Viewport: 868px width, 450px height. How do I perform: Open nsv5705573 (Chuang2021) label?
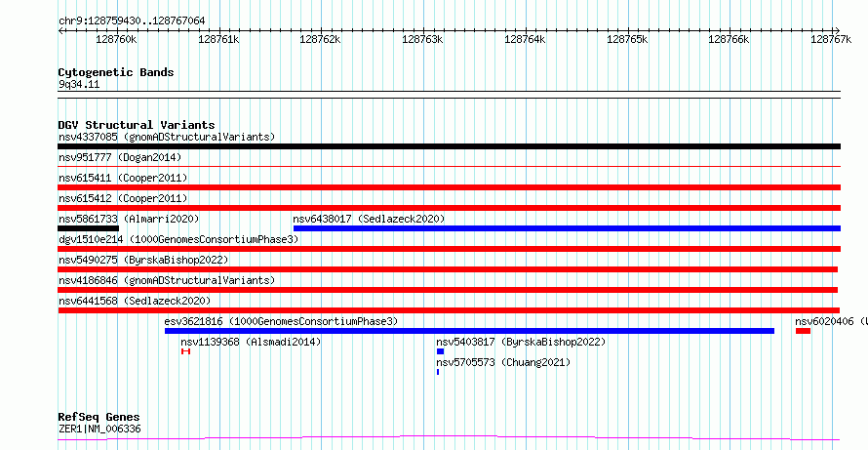tap(503, 362)
